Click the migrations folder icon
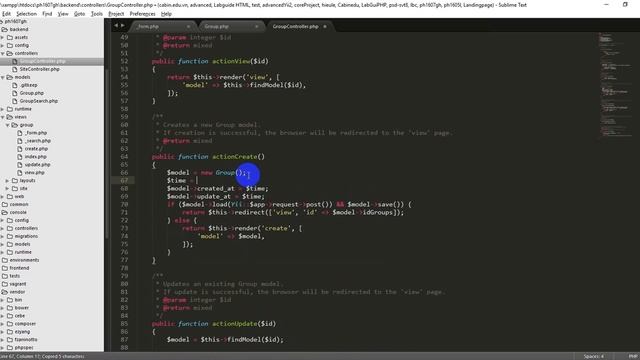This screenshot has height=360, width=640. click(10, 236)
